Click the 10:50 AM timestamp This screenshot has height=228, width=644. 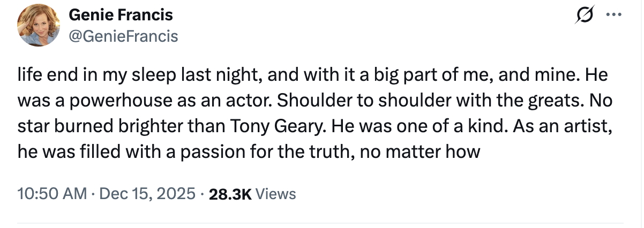51,194
